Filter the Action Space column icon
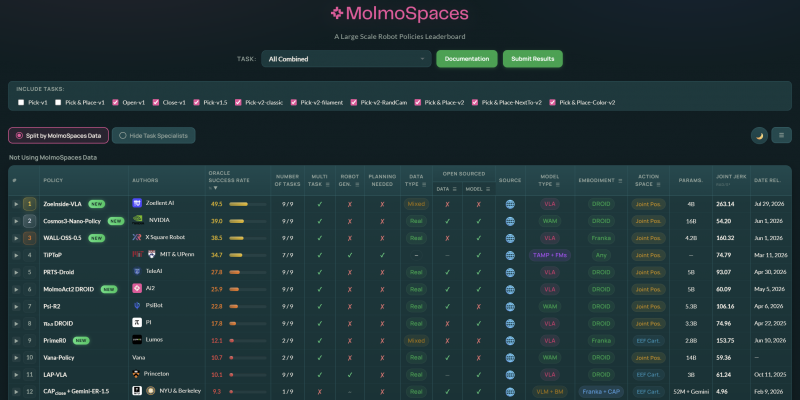800x400 pixels. [x=659, y=184]
